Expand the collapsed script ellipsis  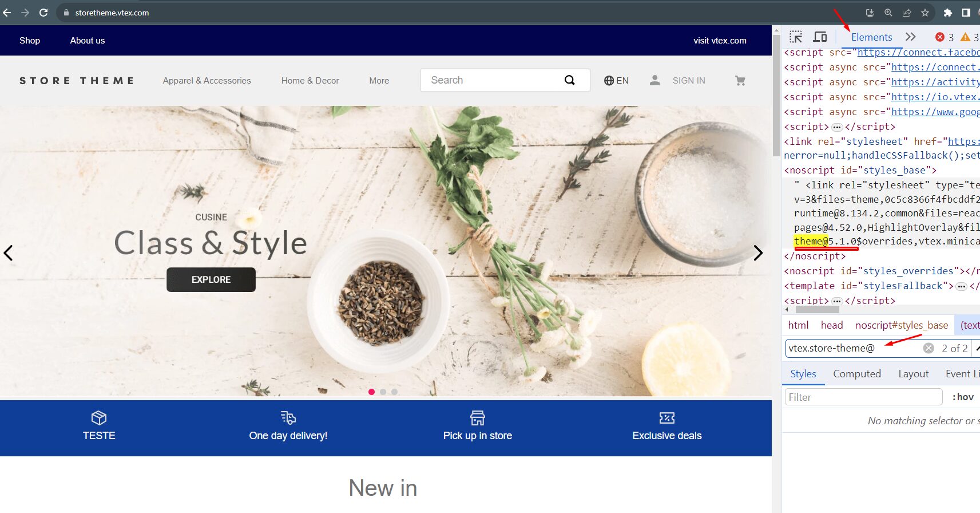(837, 127)
